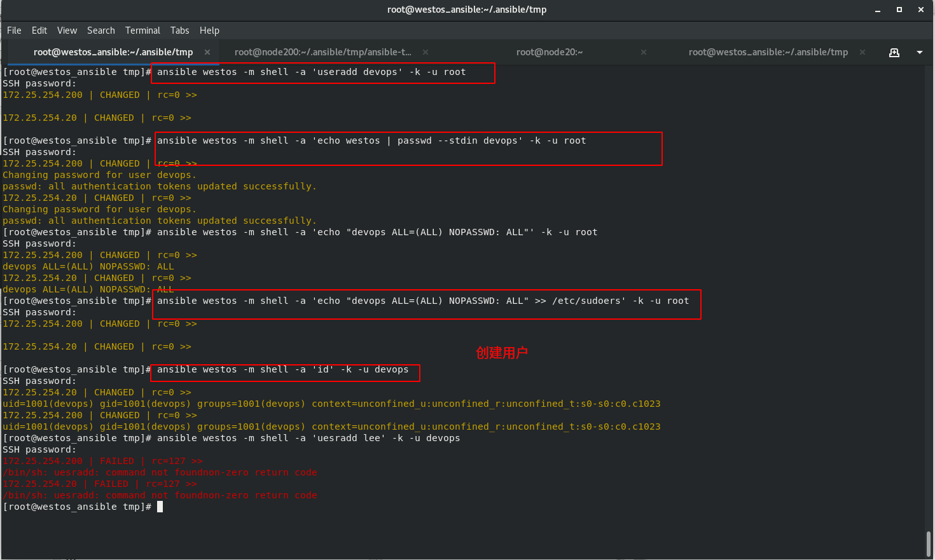This screenshot has height=560, width=935.
Task: Click the terminal vertical scrollbar thumb
Action: point(929,544)
